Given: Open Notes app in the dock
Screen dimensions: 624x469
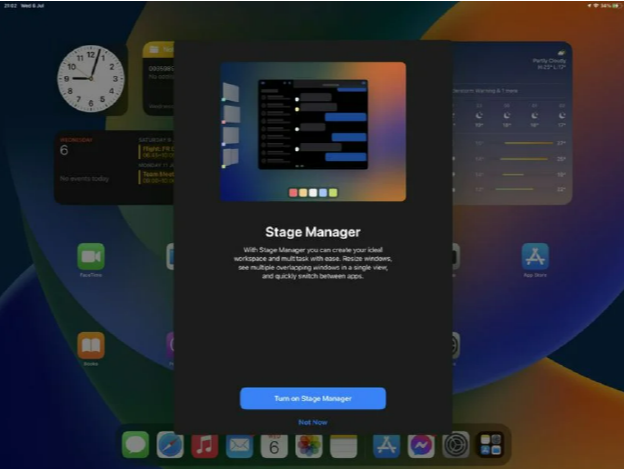Looking at the screenshot, I should click(x=343, y=446).
